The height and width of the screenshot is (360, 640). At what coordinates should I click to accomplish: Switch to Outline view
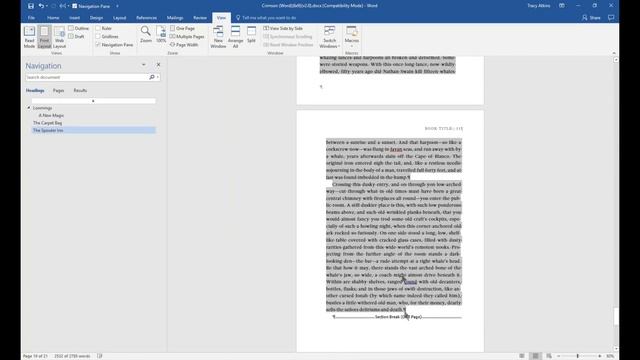79,28
